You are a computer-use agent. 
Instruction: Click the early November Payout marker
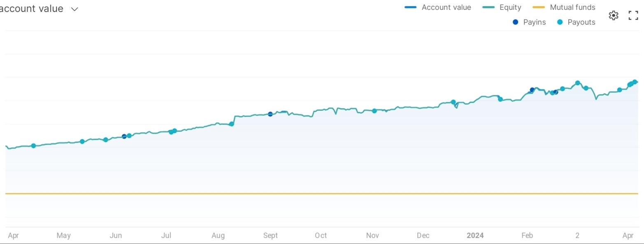tap(374, 111)
